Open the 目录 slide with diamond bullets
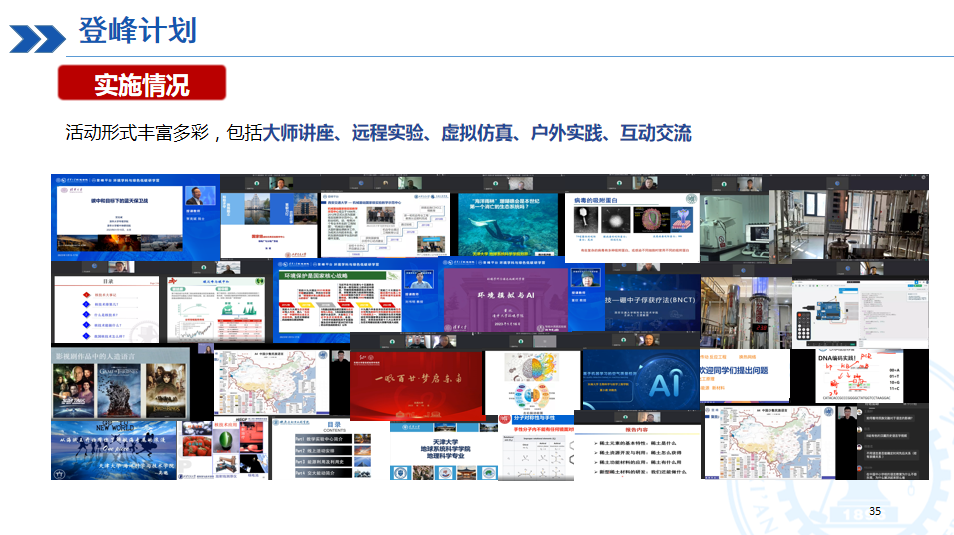This screenshot has height=535, width=954. [x=106, y=310]
